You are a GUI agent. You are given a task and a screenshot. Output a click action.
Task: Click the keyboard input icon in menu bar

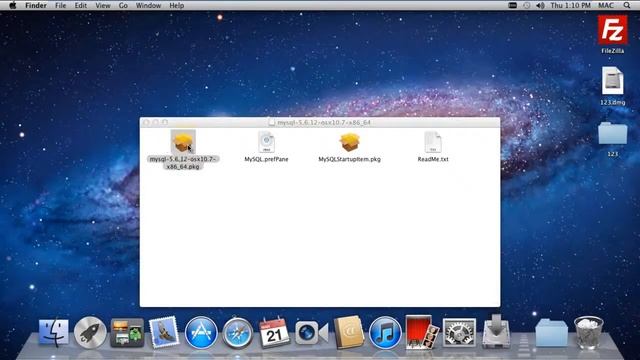click(x=513, y=5)
